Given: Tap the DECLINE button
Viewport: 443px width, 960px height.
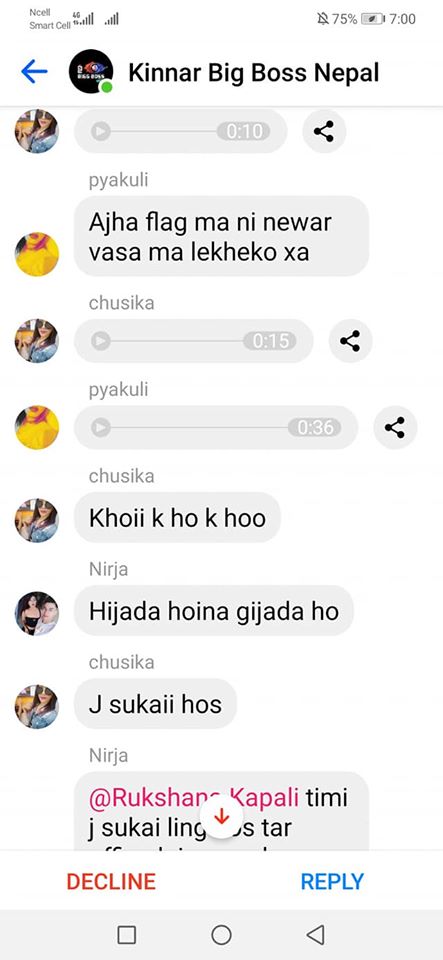Looking at the screenshot, I should [x=111, y=882].
